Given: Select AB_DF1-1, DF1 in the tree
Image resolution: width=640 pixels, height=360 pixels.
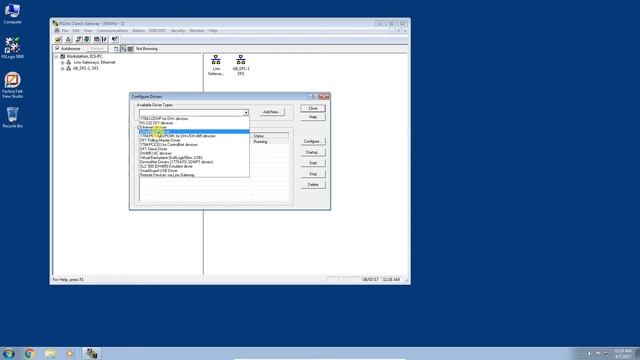Looking at the screenshot, I should 86,69.
